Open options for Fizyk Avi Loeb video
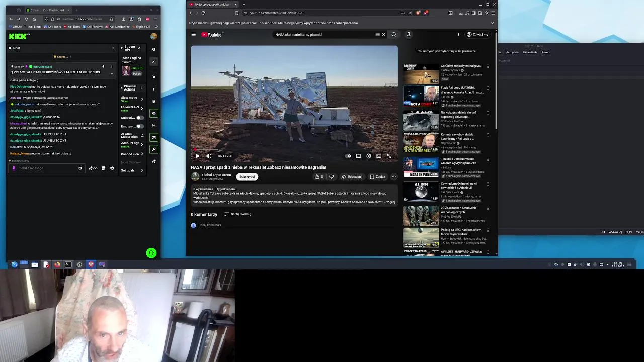This screenshot has width=644, height=362. click(x=488, y=88)
